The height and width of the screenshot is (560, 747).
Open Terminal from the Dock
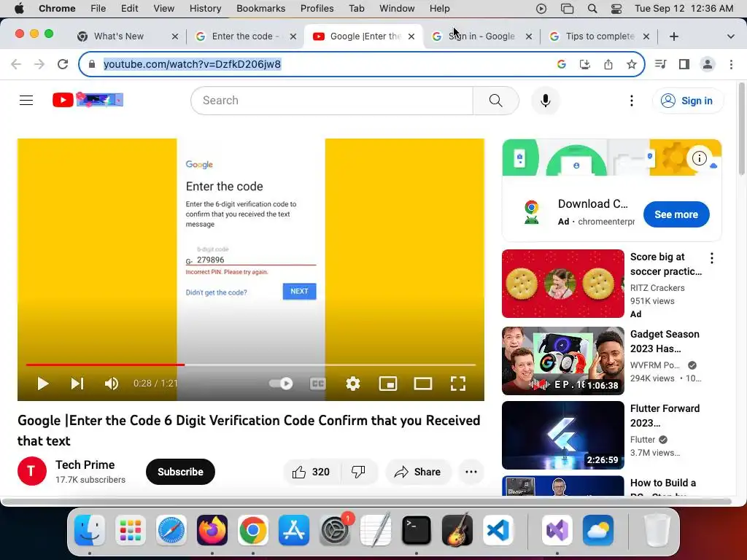click(x=417, y=530)
